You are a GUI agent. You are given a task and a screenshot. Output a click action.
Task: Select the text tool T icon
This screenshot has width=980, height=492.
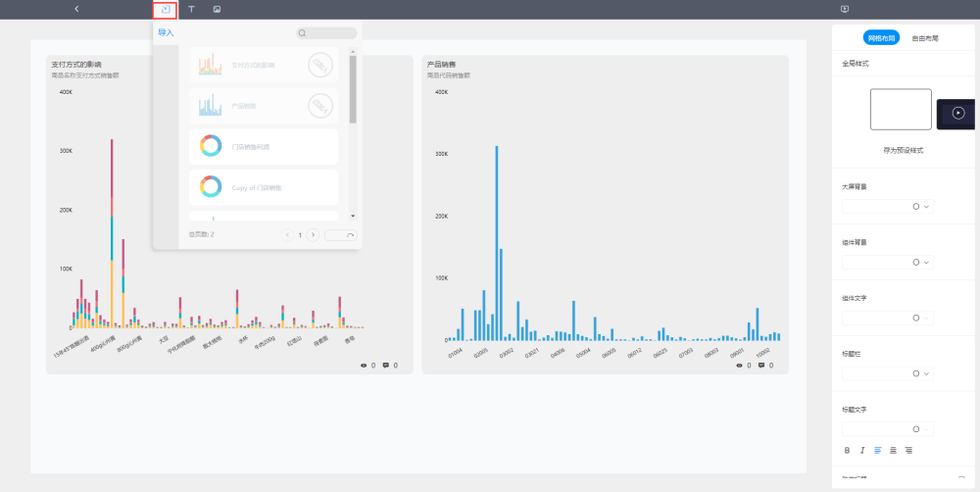pyautogui.click(x=191, y=10)
